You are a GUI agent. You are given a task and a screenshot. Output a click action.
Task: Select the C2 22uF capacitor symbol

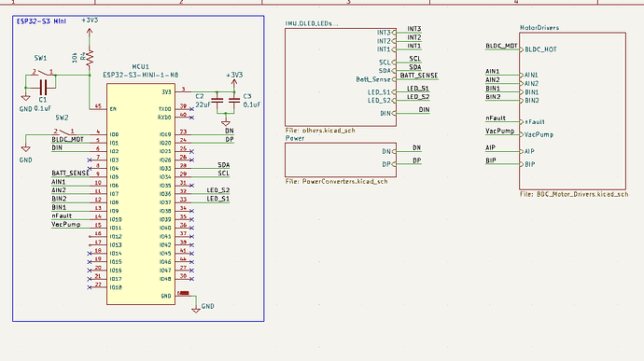pyautogui.click(x=217, y=100)
